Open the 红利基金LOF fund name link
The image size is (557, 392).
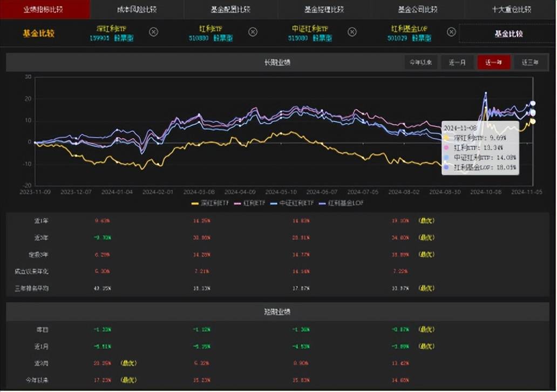(409, 29)
